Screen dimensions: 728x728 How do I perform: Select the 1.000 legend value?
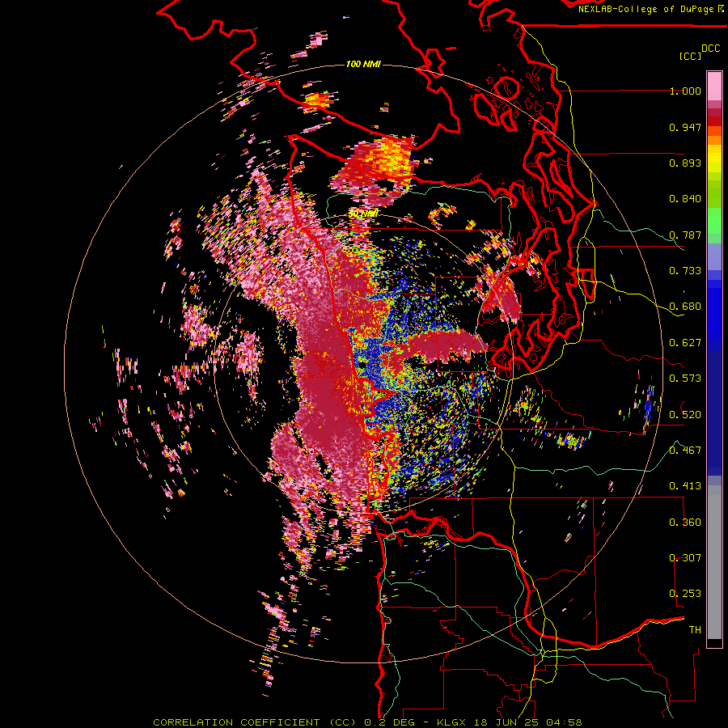[685, 91]
